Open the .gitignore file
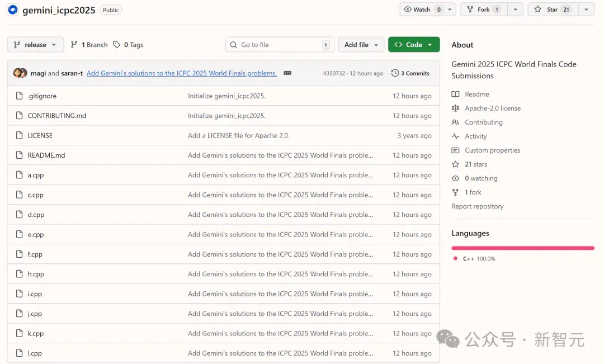The width and height of the screenshot is (604, 364). click(x=41, y=96)
